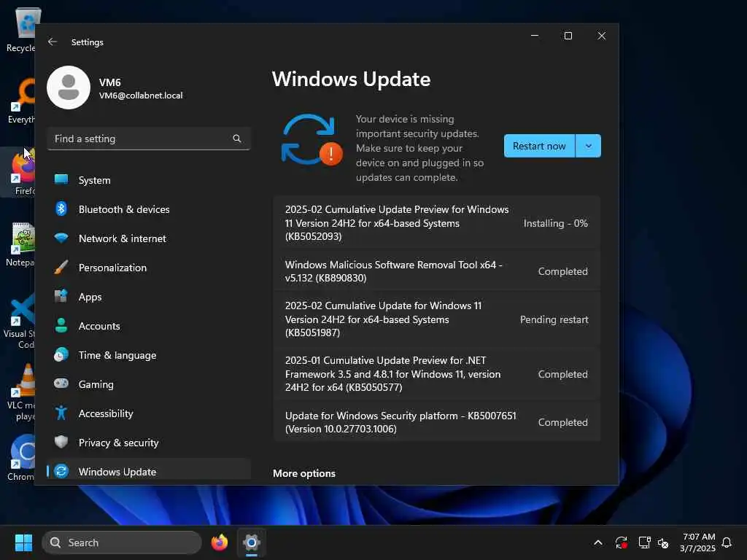Click the back arrow in Settings
747x560 pixels.
[53, 42]
